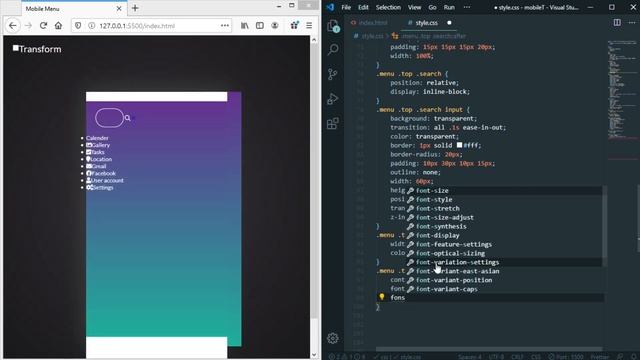Viewport: 640px width, 360px height.
Task: Open page actions three-dot menu
Action: (x=224, y=26)
